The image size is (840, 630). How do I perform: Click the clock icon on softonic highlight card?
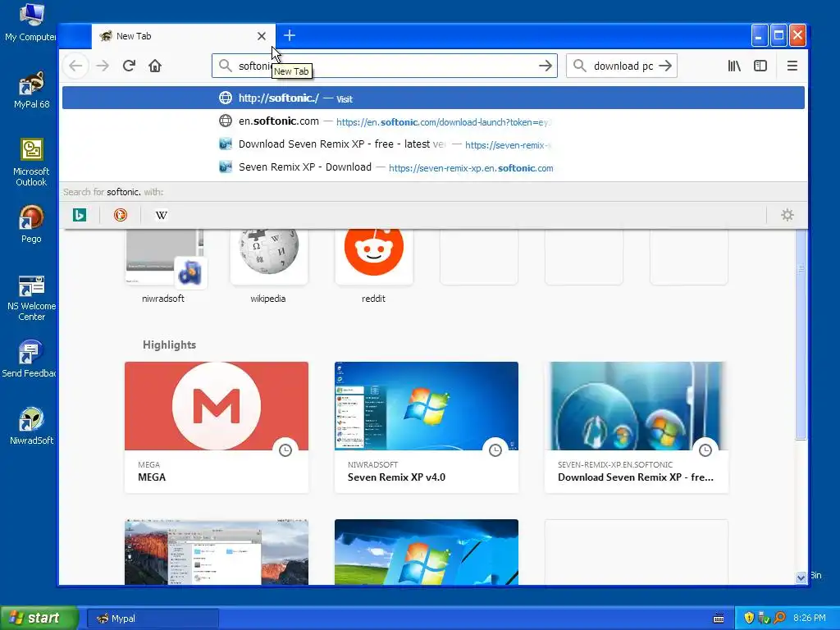click(x=705, y=450)
